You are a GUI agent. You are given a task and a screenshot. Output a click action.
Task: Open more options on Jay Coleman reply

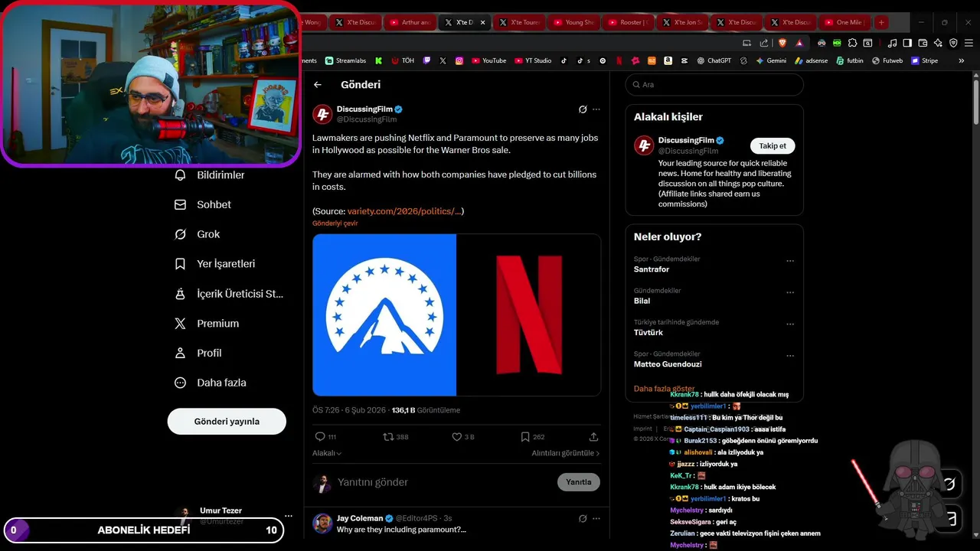[596, 518]
